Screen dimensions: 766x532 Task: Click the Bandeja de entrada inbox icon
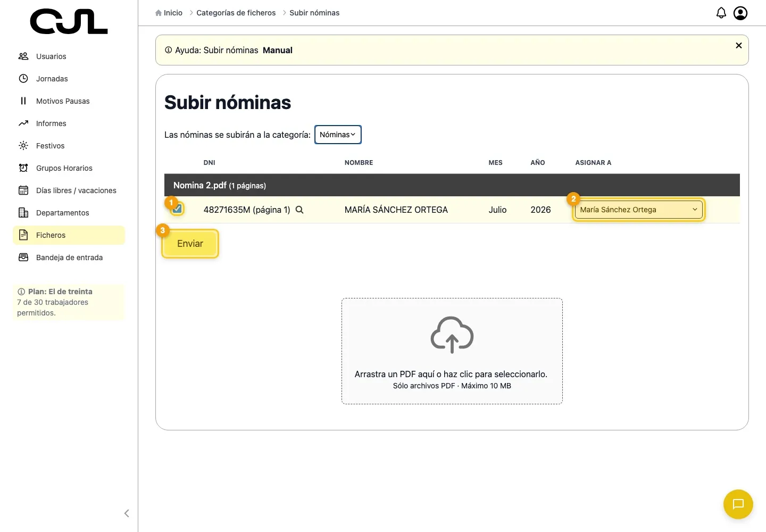tap(23, 257)
